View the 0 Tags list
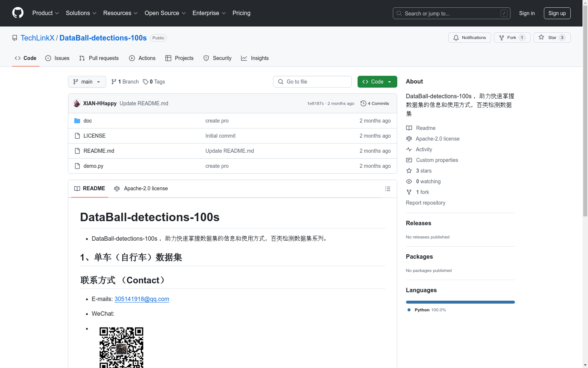This screenshot has width=588, height=368. [x=154, y=82]
